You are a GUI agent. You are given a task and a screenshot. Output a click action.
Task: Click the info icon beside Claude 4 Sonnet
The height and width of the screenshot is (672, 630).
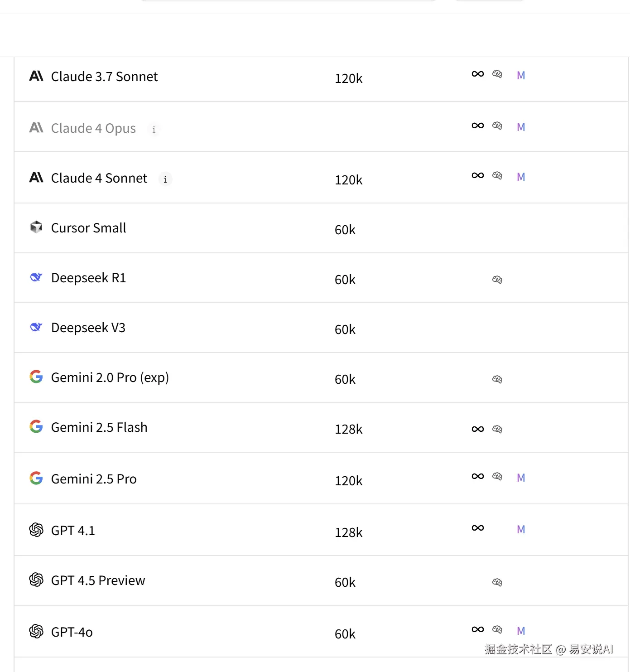click(165, 179)
